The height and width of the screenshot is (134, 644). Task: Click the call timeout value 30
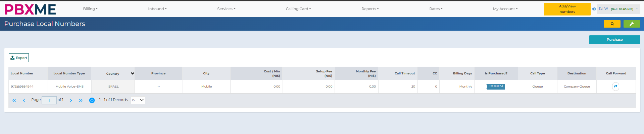(398, 87)
